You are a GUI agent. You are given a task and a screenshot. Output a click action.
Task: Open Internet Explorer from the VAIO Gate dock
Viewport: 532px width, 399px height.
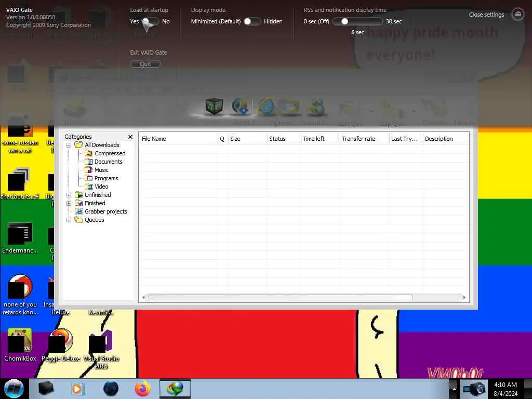(x=267, y=106)
